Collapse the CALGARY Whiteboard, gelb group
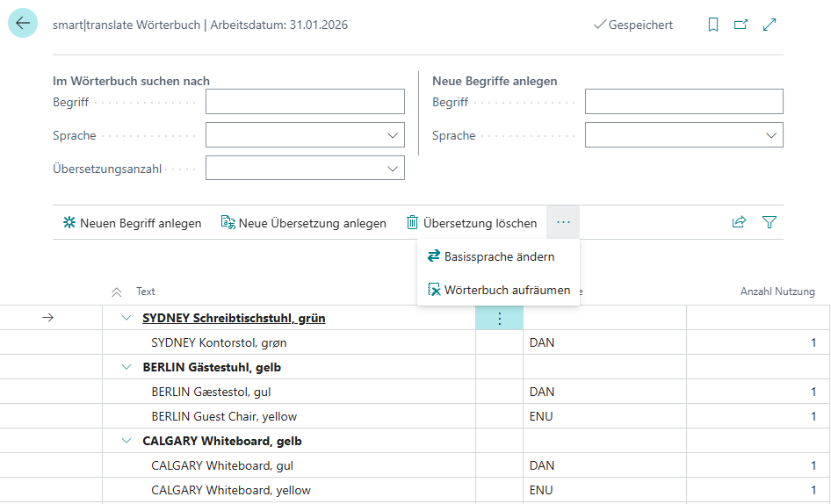 (x=127, y=441)
